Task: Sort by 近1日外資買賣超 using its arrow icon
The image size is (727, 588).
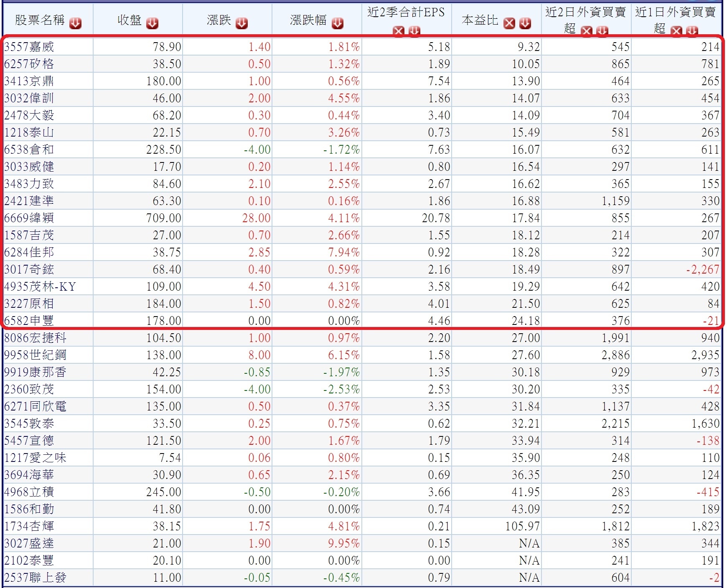Action: point(692,30)
